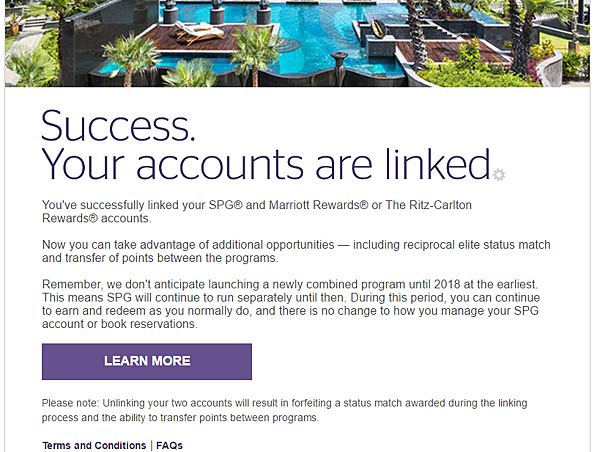600x452 pixels.
Task: Click the phrase reciprocal elite status match
Action: tap(452, 245)
